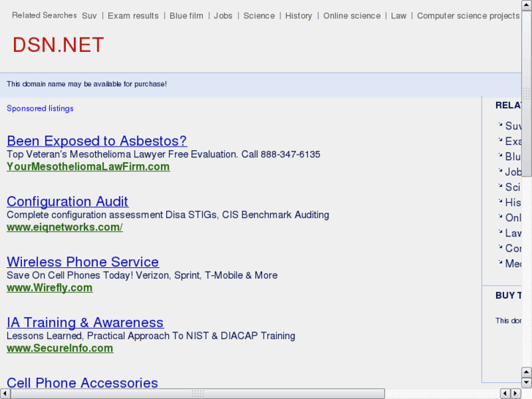The height and width of the screenshot is (399, 532).
Task: Open Suv in top Related Searches
Action: [89, 16]
